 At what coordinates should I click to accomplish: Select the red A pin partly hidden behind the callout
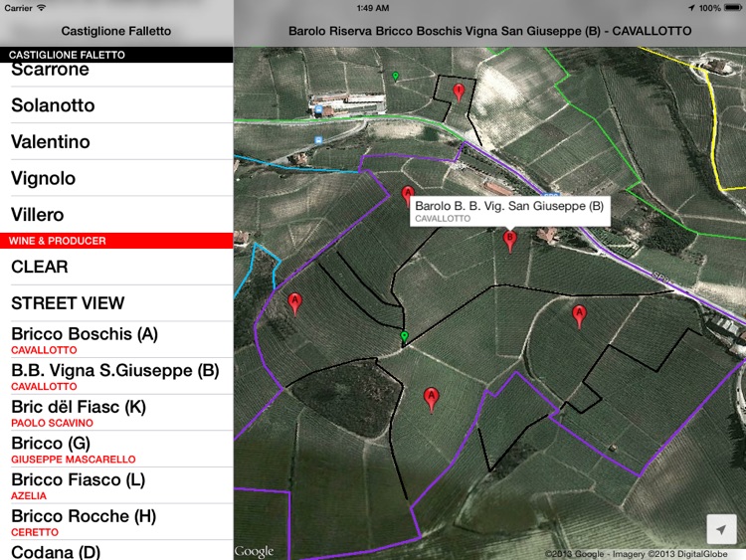pyautogui.click(x=407, y=196)
